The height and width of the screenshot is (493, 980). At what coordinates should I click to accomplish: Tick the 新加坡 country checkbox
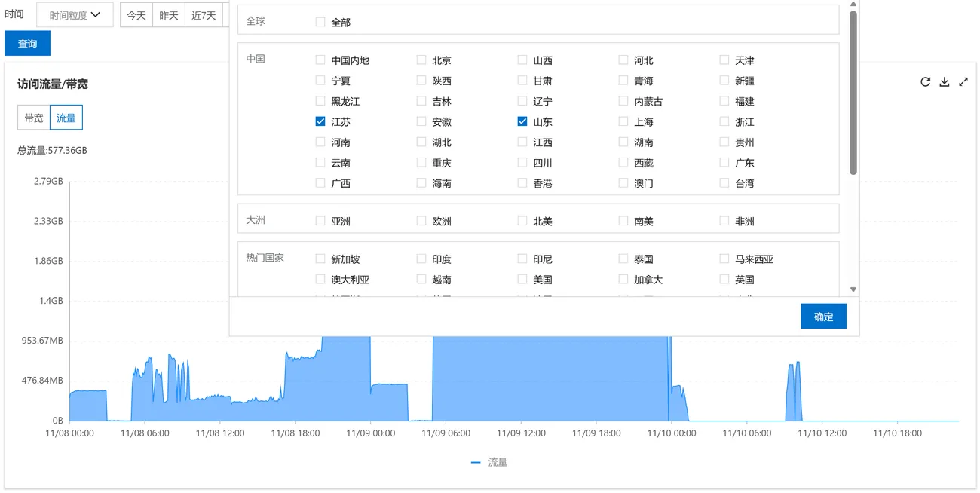point(320,259)
